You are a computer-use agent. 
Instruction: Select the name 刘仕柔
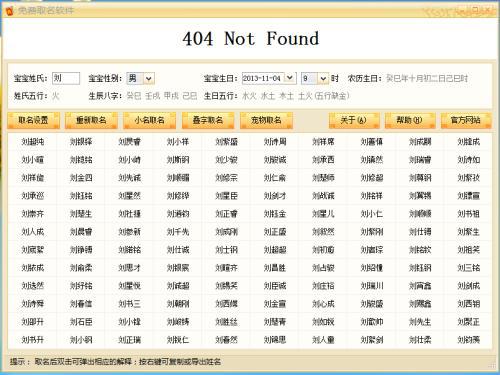pos(420,340)
